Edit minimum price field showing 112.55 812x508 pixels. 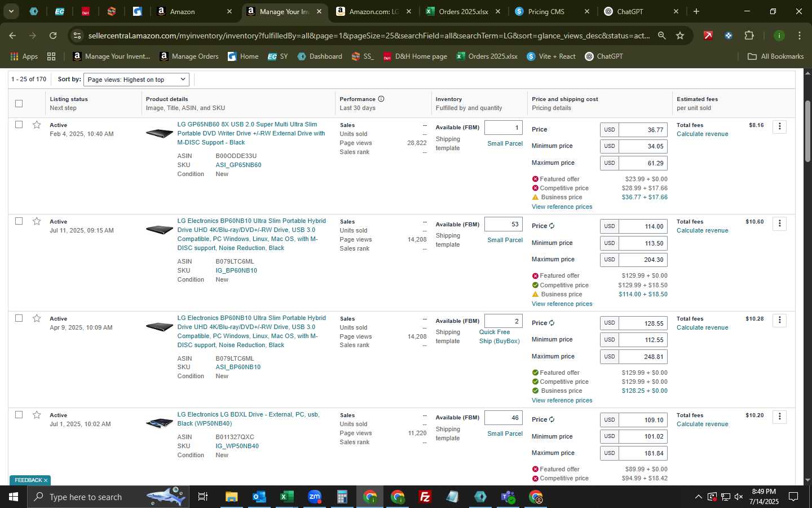click(643, 340)
